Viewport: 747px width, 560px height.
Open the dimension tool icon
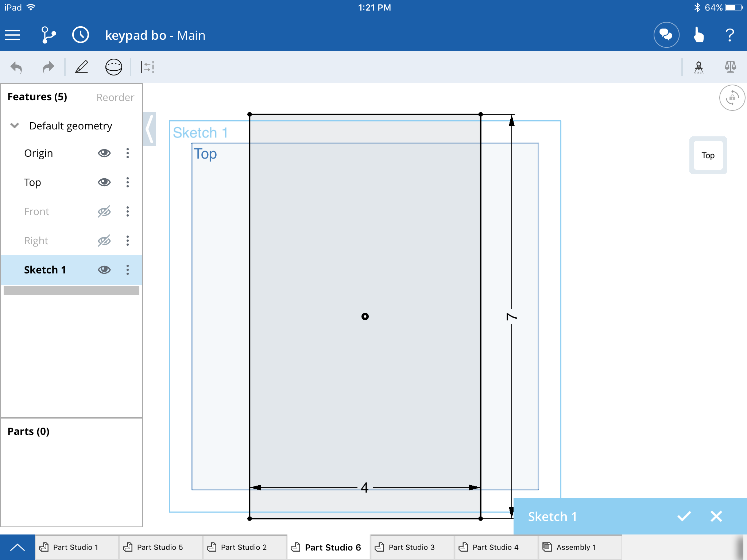[x=147, y=67]
